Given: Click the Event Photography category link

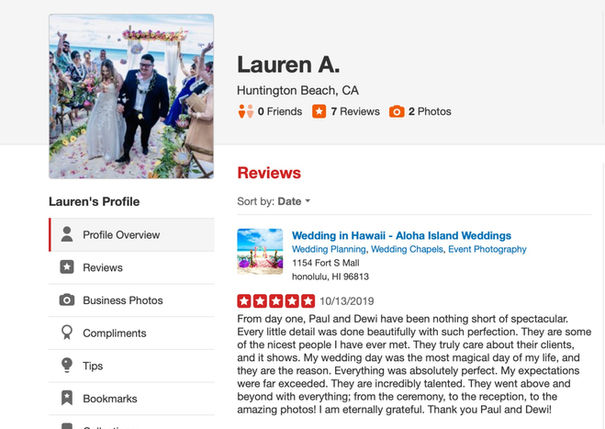Looking at the screenshot, I should coord(487,249).
